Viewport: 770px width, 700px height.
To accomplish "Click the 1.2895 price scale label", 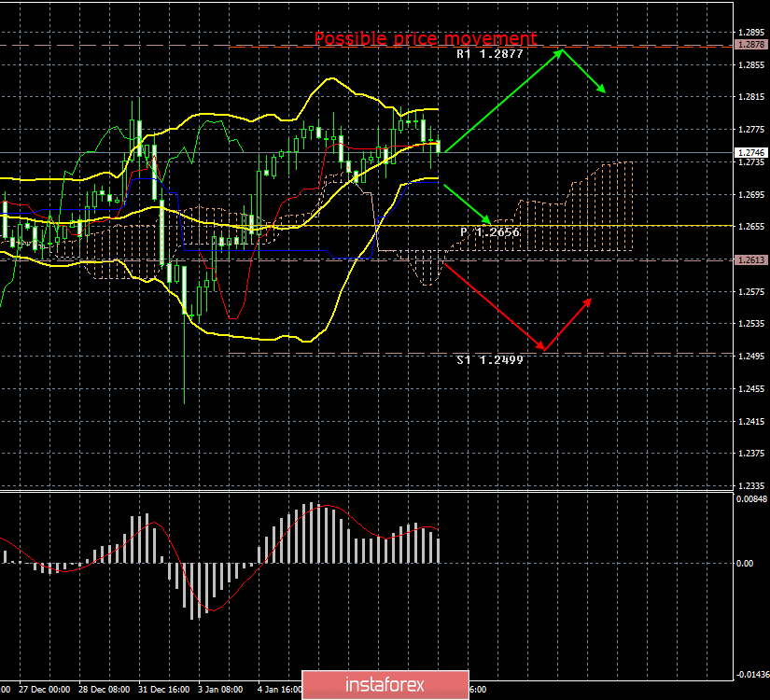I will (751, 33).
